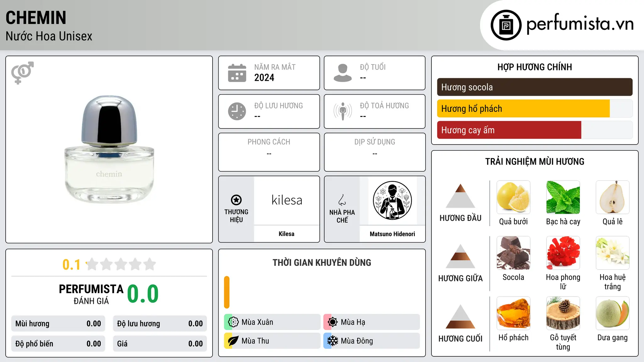Click the star badge icon above Thương hiệu

coord(236,200)
